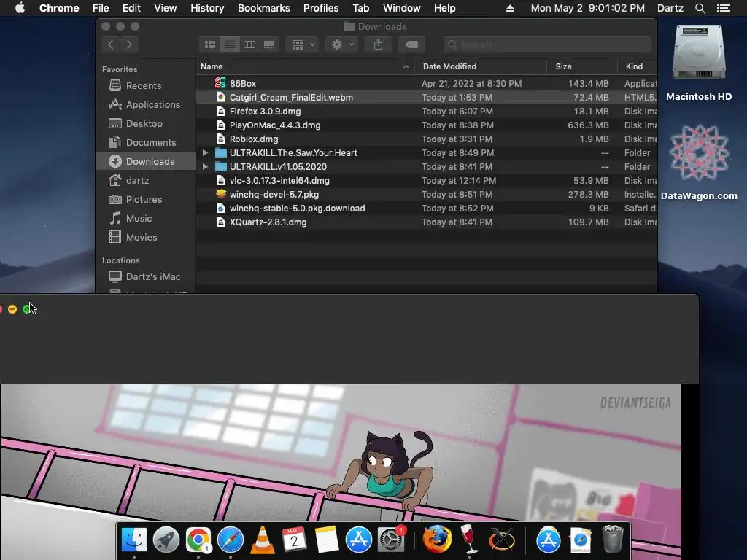
Task: Open Launchpad from the Dock
Action: pyautogui.click(x=166, y=540)
